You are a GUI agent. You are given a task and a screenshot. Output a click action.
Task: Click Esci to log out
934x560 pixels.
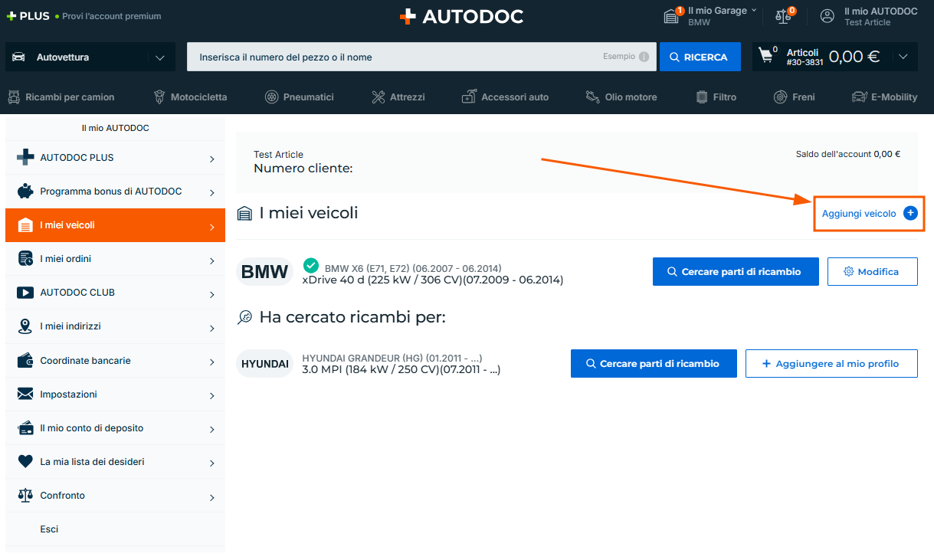[49, 529]
